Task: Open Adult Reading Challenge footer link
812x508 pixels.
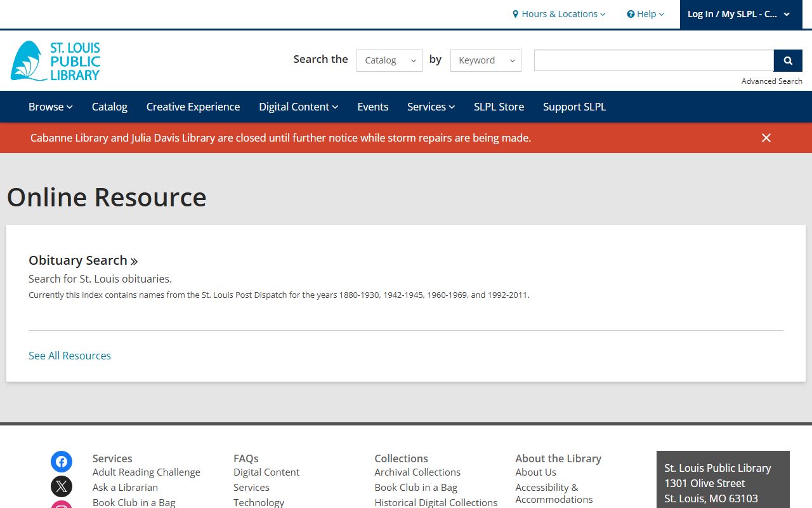Action: (x=146, y=472)
